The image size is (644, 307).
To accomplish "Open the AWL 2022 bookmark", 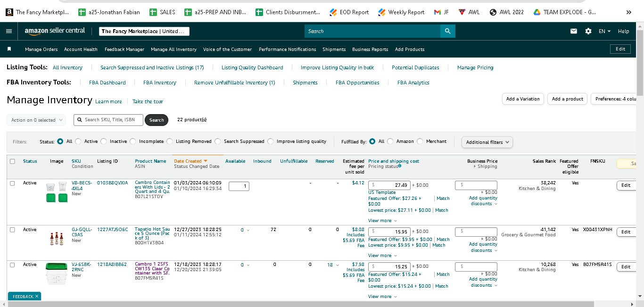I will (x=507, y=12).
